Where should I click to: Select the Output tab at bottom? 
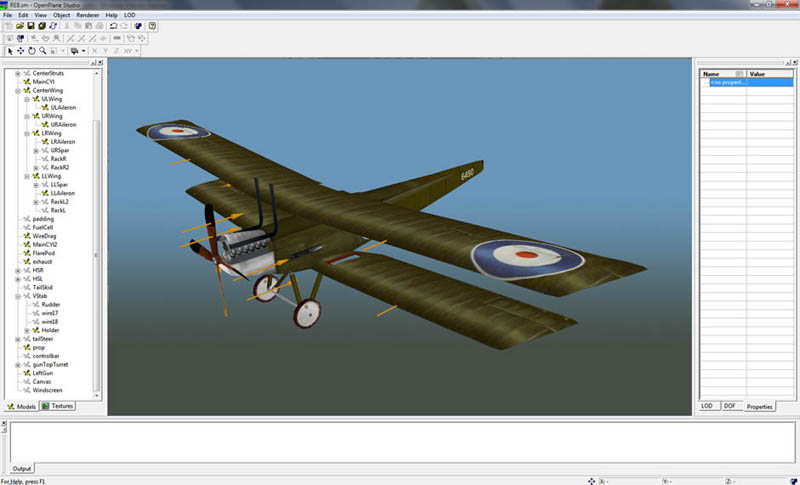click(x=22, y=468)
